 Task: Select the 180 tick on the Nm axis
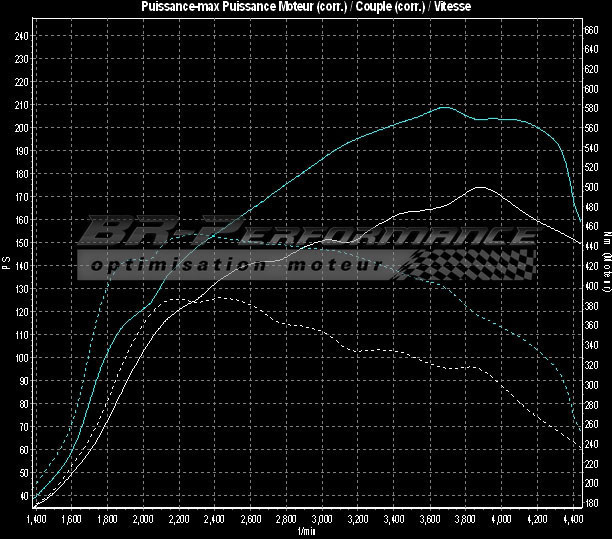click(591, 502)
